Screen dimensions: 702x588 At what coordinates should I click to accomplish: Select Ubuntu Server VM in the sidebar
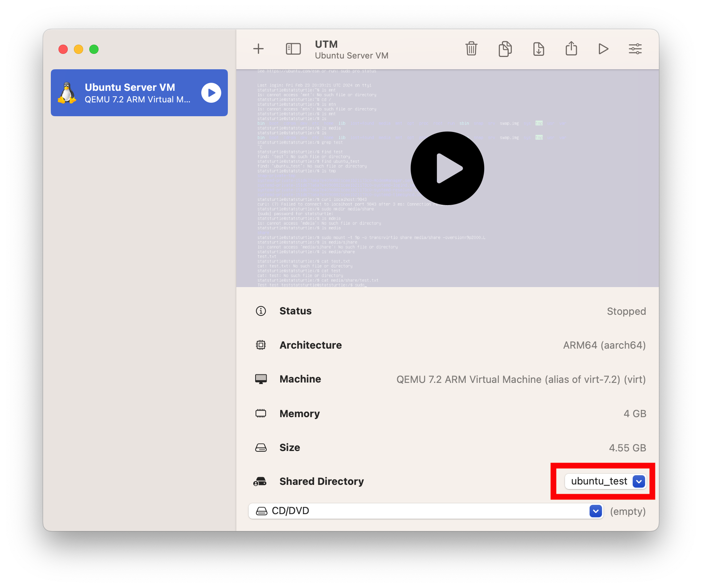pos(139,93)
